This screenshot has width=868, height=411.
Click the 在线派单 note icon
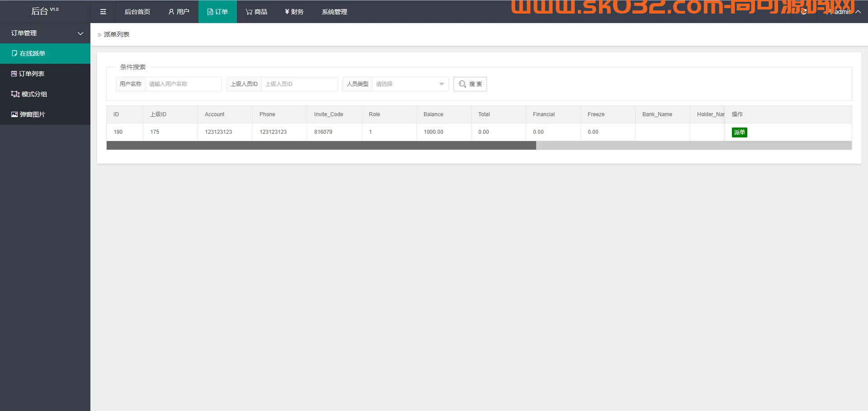14,53
